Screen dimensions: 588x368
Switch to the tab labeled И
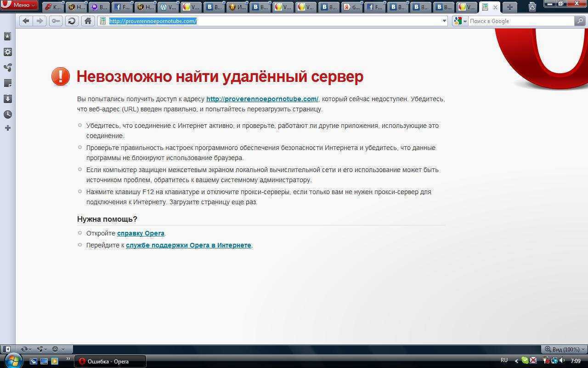tap(237, 7)
